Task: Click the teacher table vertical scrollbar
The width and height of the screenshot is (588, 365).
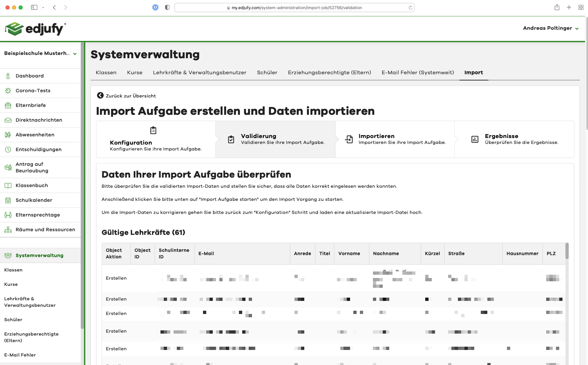Action: 567,251
